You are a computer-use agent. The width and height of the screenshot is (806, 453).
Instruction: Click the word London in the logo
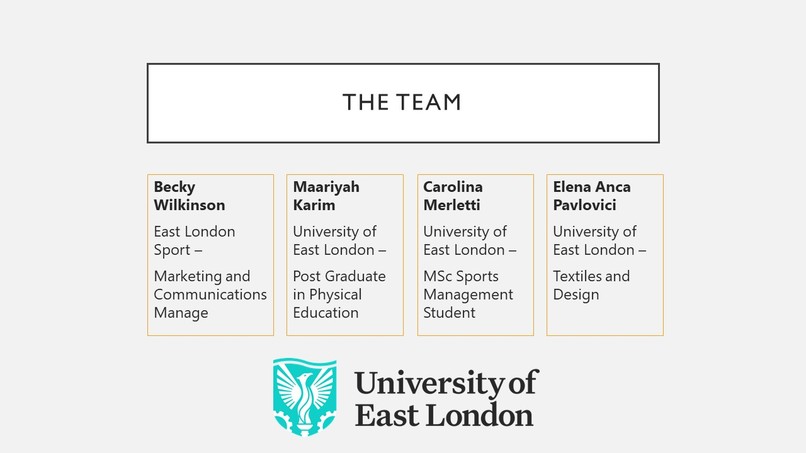coord(480,415)
